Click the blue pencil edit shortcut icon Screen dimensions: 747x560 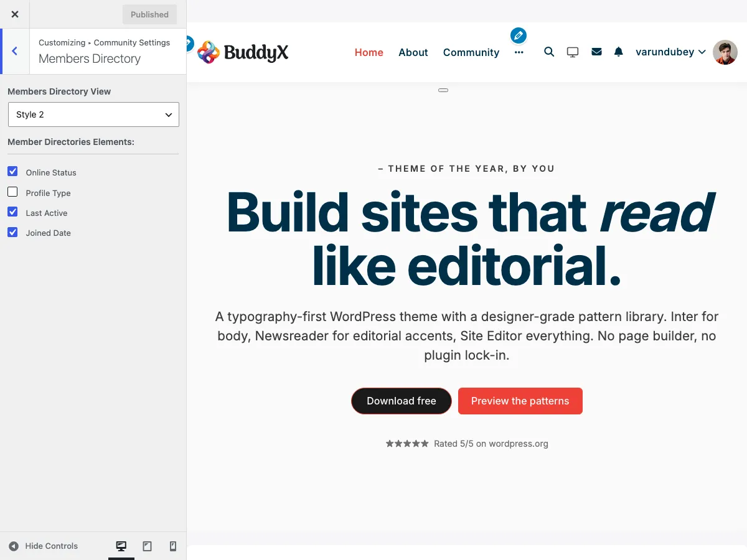click(x=519, y=35)
